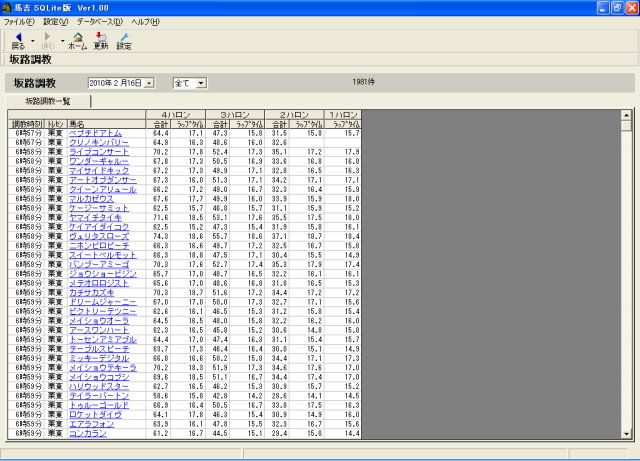Open the horse link ビクトリーテツニー
This screenshot has height=461, width=640.
pos(102,312)
